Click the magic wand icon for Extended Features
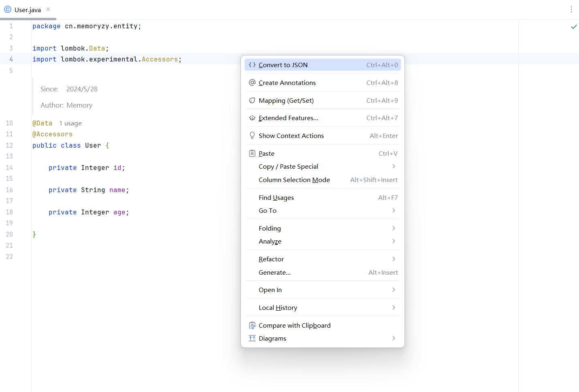The height and width of the screenshot is (392, 579). [252, 118]
